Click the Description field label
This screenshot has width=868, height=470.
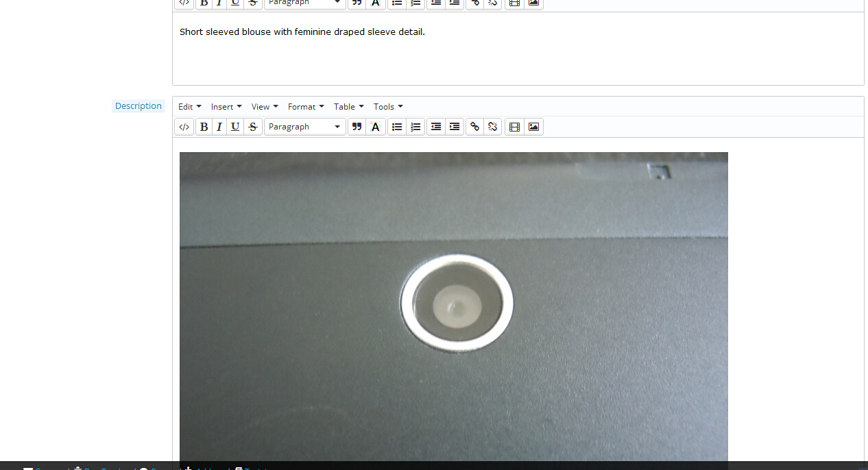(138, 106)
